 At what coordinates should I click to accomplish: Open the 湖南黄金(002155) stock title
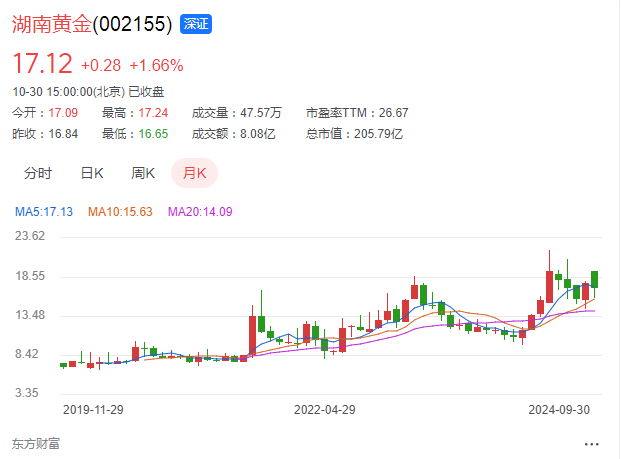coord(92,24)
